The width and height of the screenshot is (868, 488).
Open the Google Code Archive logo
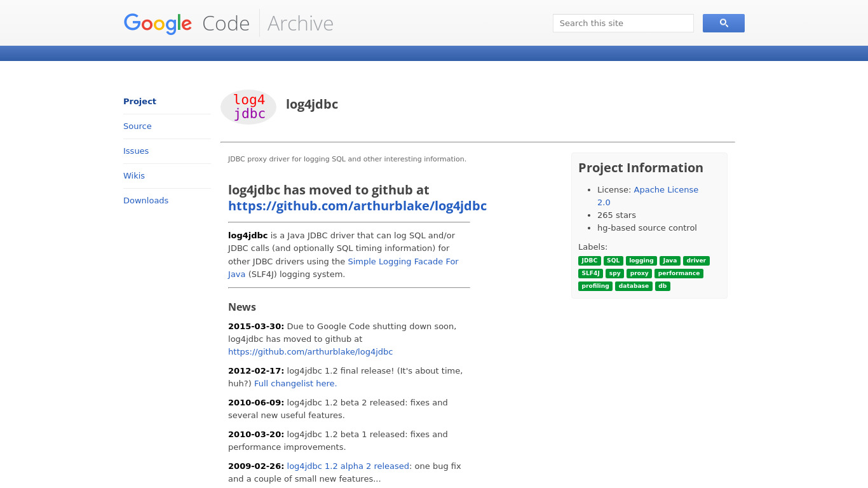(x=228, y=23)
